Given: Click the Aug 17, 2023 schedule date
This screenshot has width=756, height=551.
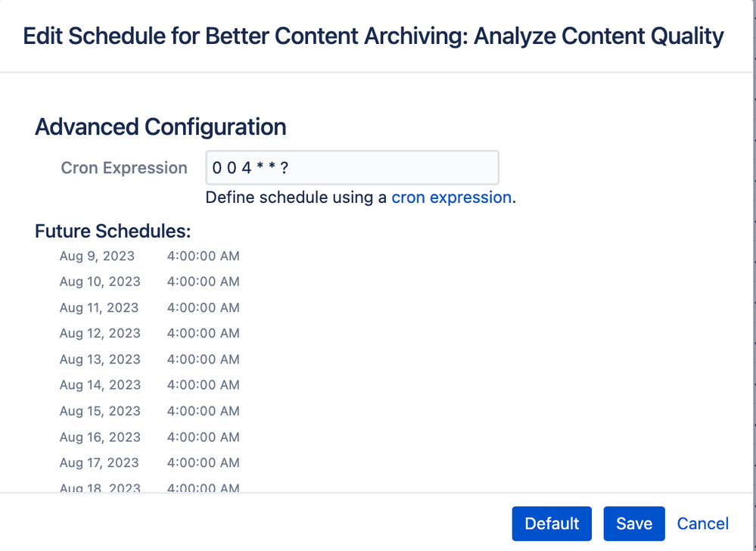Looking at the screenshot, I should tap(99, 462).
